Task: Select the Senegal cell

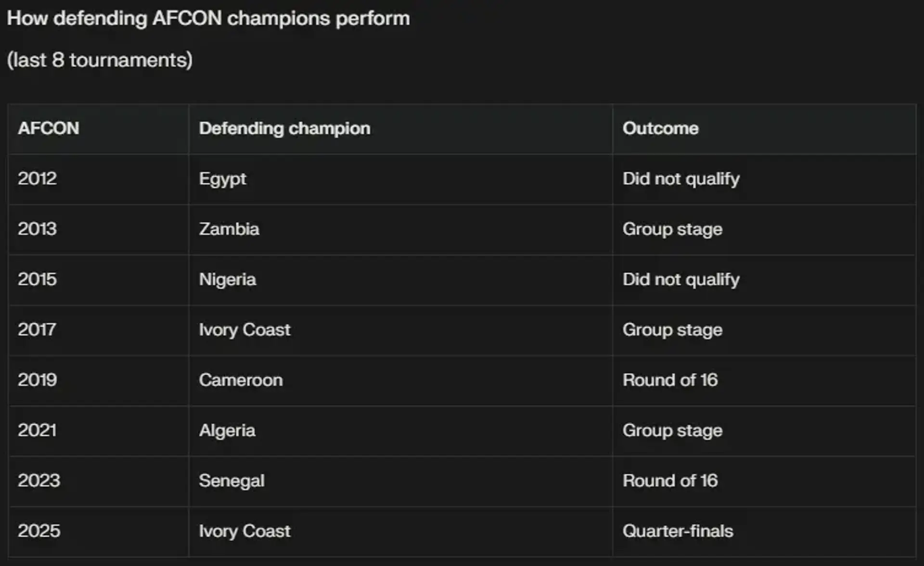Action: pyautogui.click(x=231, y=481)
